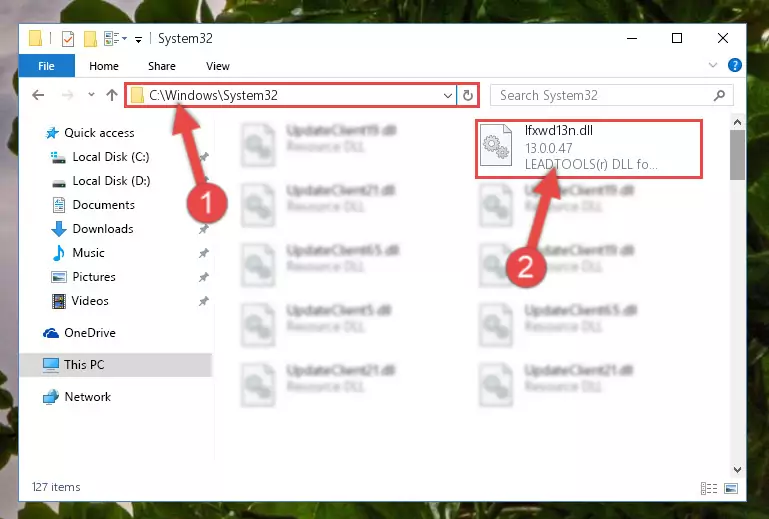Open the File ribbon tab
769x519 pixels.
pyautogui.click(x=47, y=66)
